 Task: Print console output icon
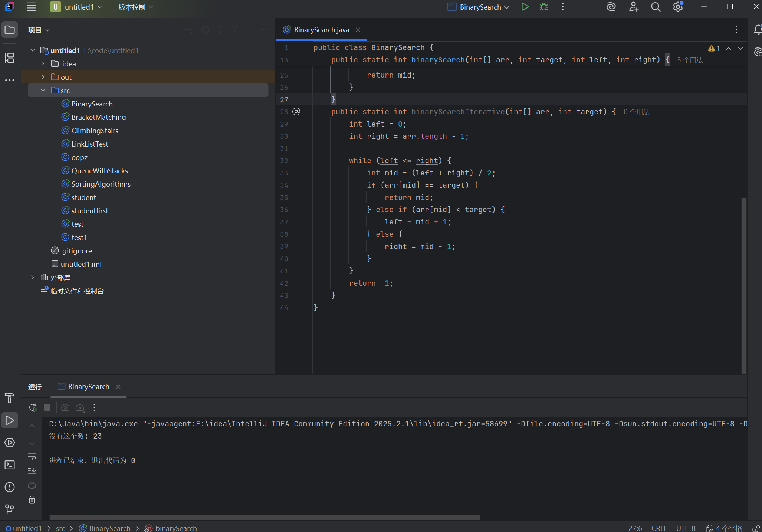(32, 485)
